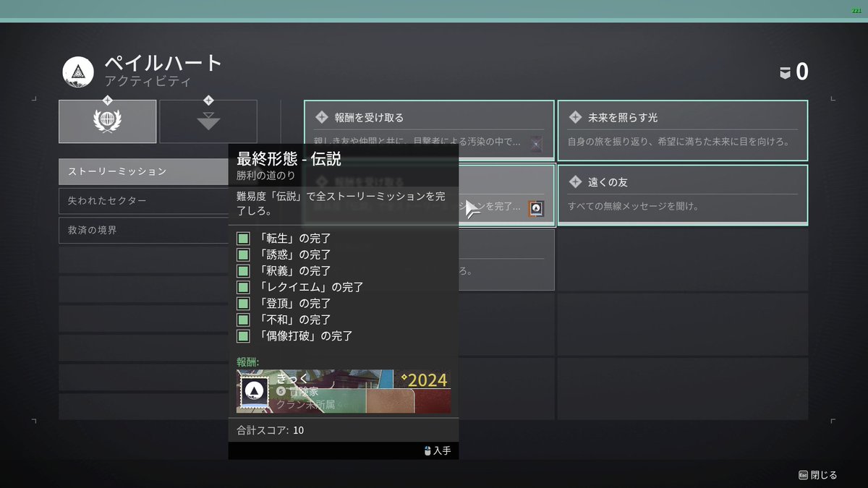868x488 pixels.
Task: Click the diamond icon on 遠くの友 card
Action: (575, 181)
